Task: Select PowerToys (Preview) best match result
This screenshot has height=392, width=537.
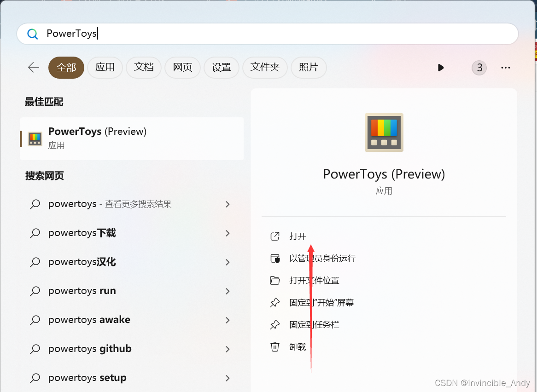Action: pos(132,138)
